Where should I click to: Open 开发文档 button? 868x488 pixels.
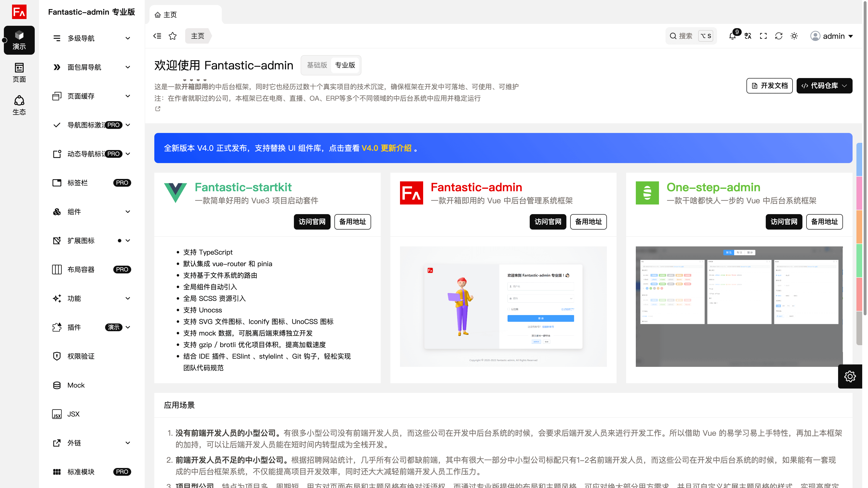769,86
